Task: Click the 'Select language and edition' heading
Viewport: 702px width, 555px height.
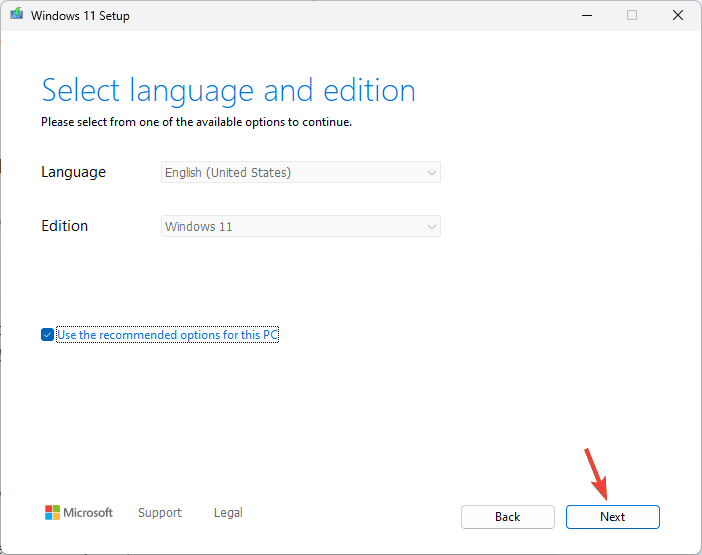Action: tap(228, 91)
